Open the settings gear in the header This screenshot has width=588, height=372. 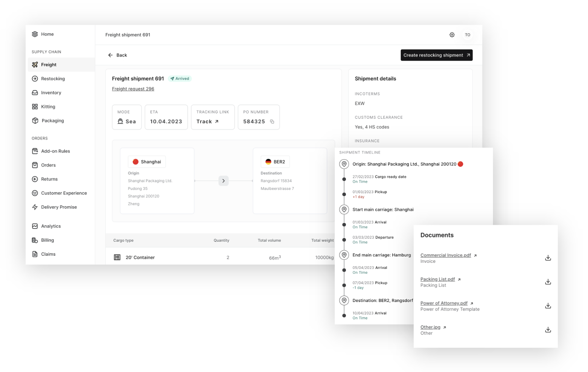click(452, 35)
